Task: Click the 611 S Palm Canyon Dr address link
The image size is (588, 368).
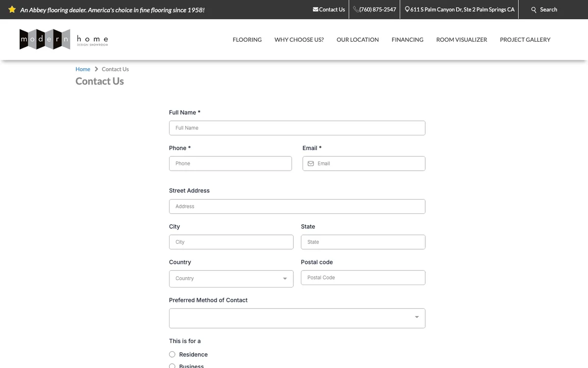Action: pos(462,9)
